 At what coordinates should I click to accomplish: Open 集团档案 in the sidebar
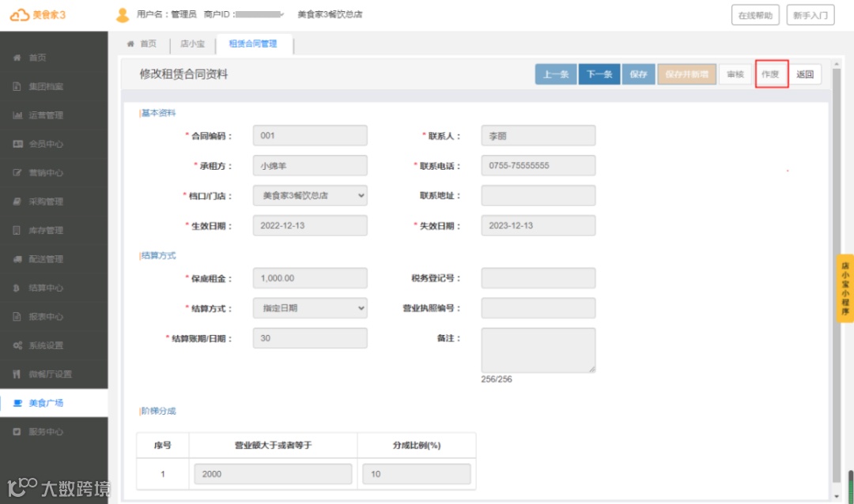[54, 87]
